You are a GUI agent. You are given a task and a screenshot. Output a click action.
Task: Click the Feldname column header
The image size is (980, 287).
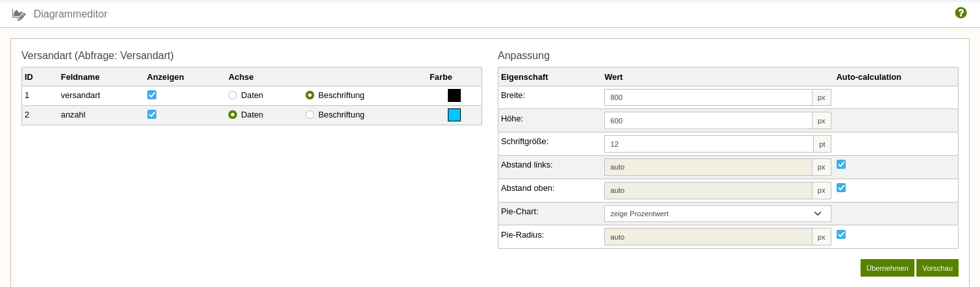tap(80, 77)
